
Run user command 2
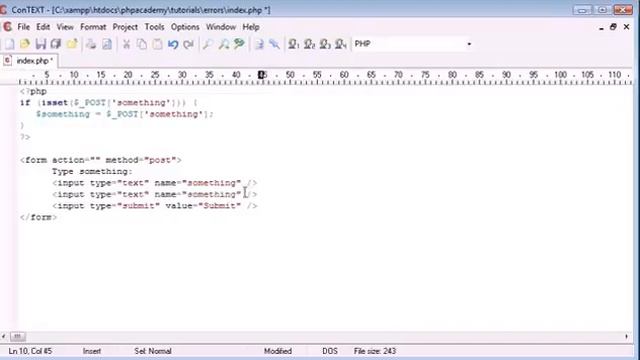coord(309,44)
